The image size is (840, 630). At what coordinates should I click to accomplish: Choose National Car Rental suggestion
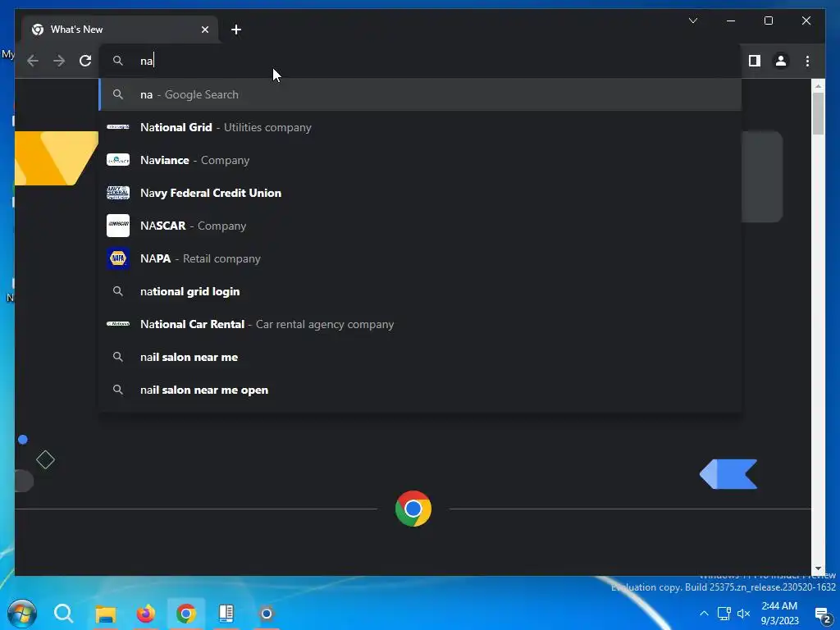pos(420,324)
